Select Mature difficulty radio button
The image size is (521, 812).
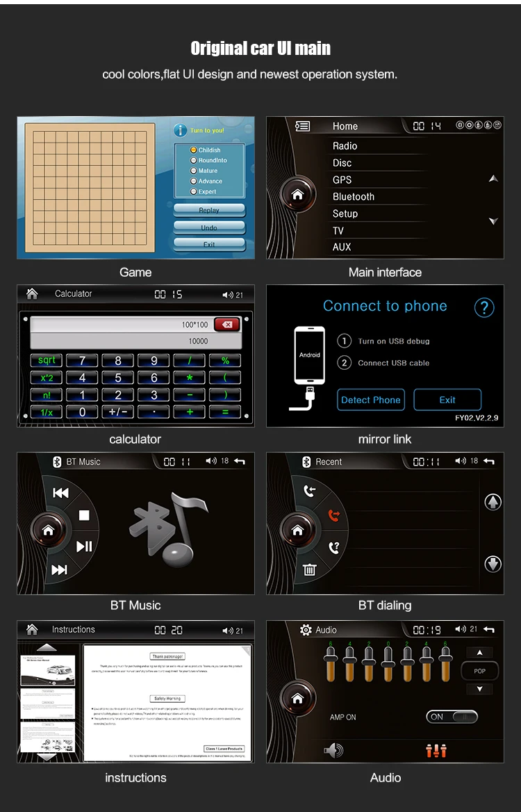[x=194, y=170]
